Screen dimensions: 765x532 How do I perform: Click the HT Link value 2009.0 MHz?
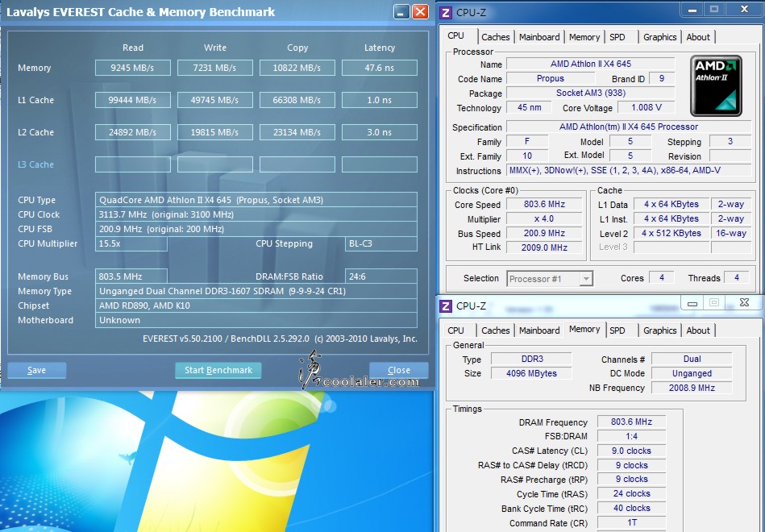544,247
